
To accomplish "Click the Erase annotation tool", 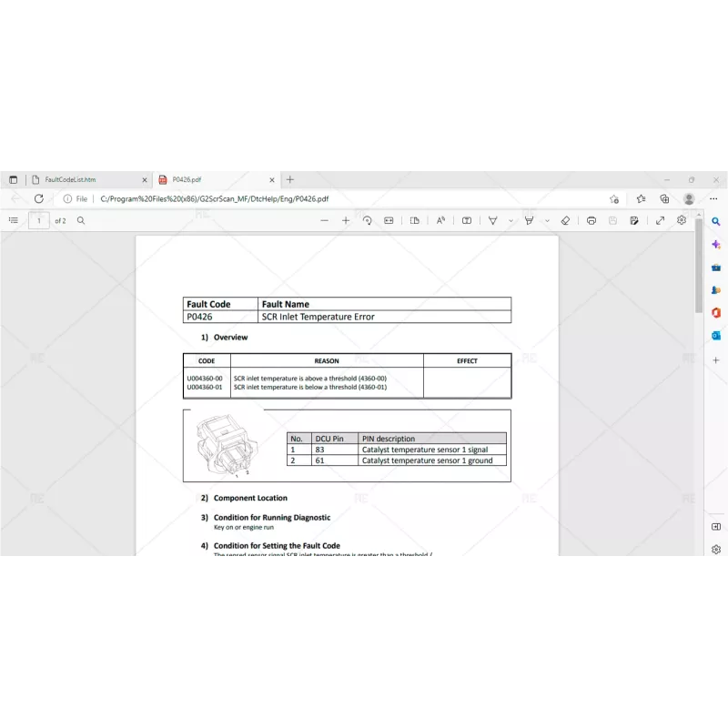I will point(566,220).
